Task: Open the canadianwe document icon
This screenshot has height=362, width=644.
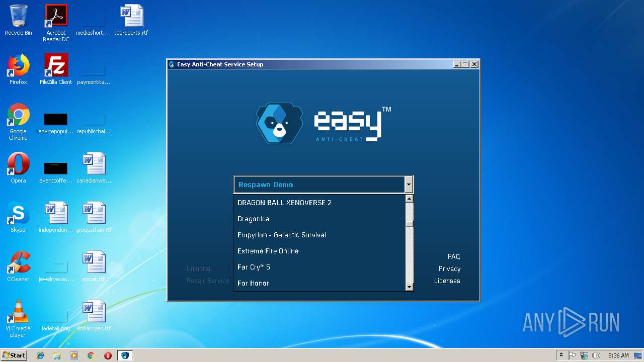Action: [94, 168]
